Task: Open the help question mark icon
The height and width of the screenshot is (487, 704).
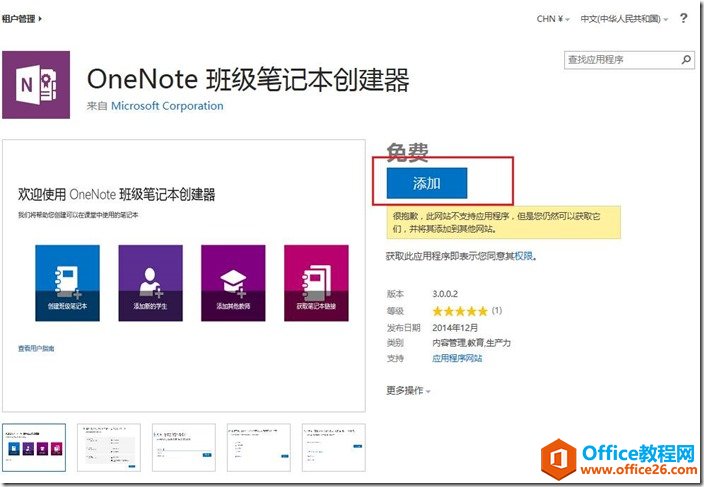Action: [683, 18]
